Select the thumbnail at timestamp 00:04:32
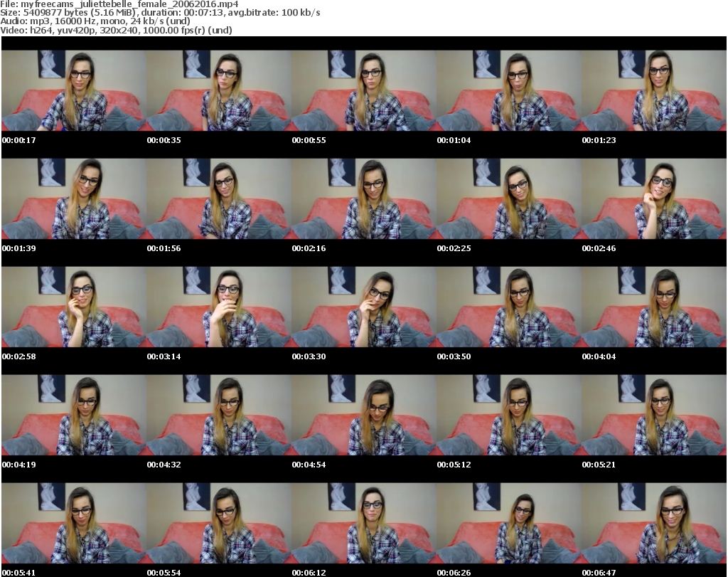This screenshot has width=728, height=577. [x=219, y=415]
